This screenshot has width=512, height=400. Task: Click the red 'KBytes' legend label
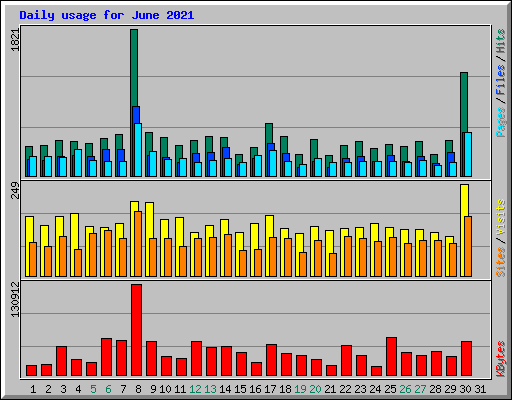click(500, 359)
